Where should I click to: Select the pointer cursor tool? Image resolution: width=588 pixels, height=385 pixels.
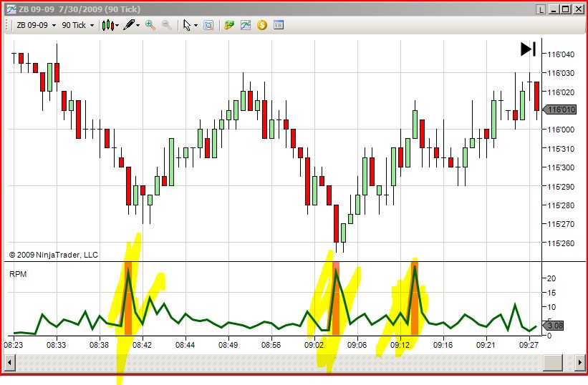pyautogui.click(x=187, y=25)
